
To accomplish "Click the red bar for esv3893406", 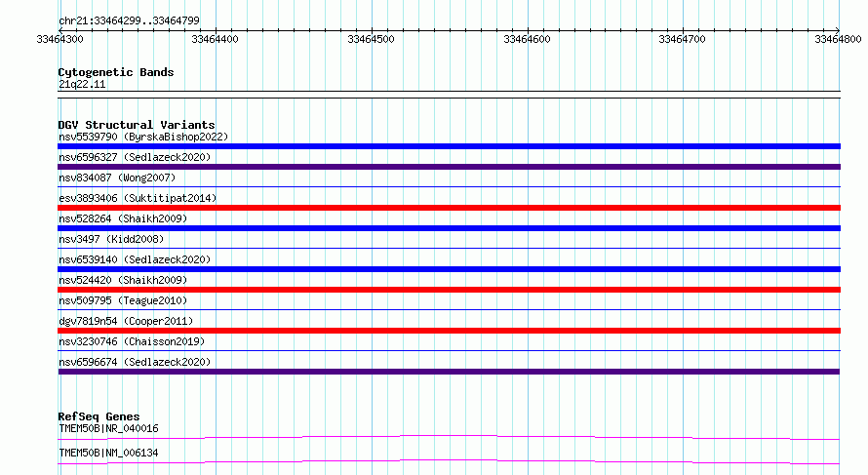I will coord(449,208).
